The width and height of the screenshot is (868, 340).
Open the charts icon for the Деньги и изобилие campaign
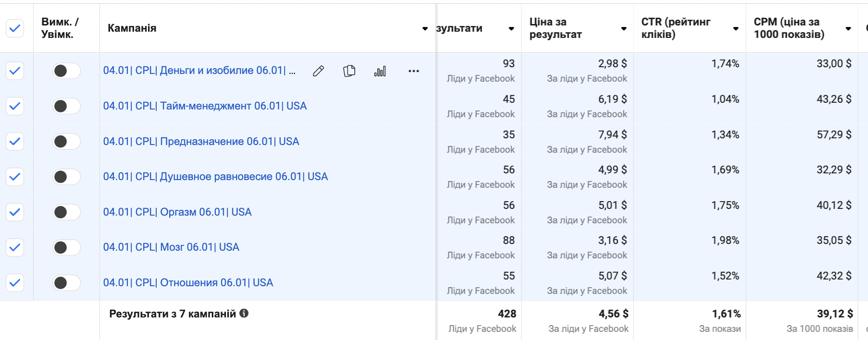click(x=380, y=72)
